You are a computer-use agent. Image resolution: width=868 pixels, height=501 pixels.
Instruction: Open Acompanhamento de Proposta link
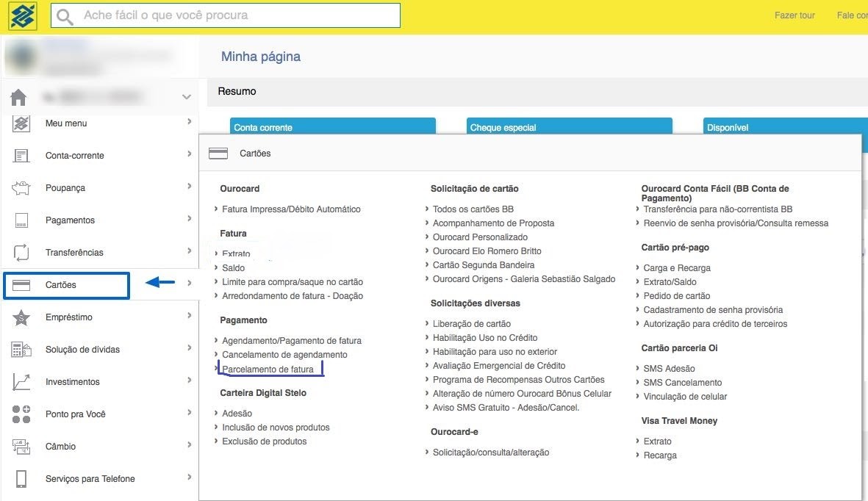[493, 223]
